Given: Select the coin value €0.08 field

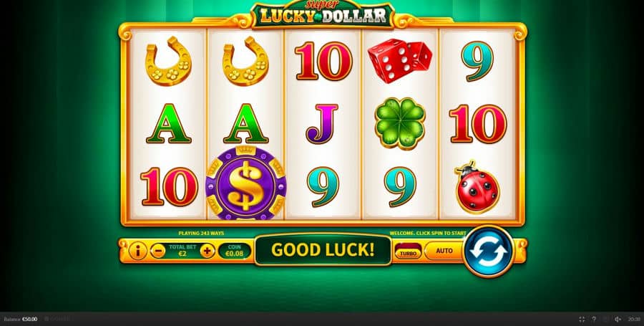Looking at the screenshot, I should pyautogui.click(x=235, y=251).
